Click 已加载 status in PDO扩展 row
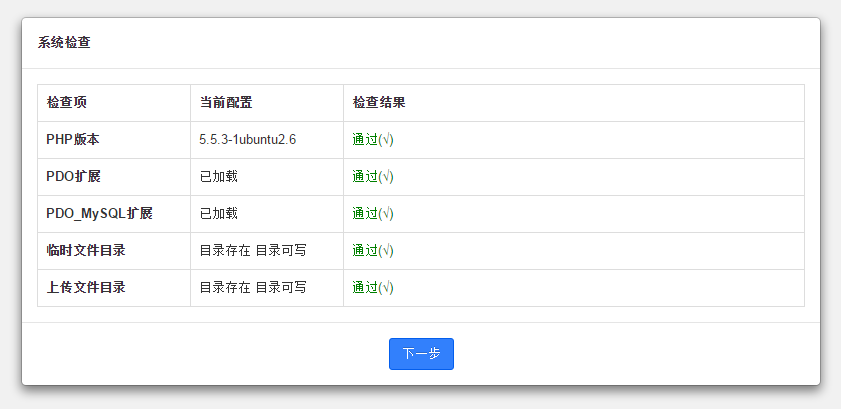Image resolution: width=841 pixels, height=409 pixels. pos(218,177)
